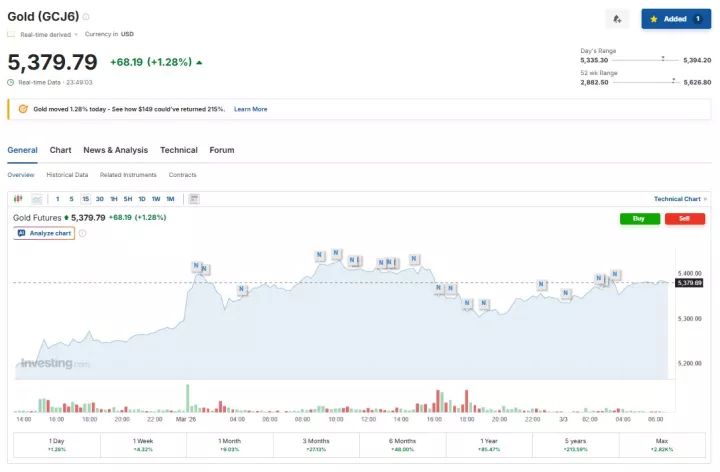Click the Day's Range slider marker
Image resolution: width=720 pixels, height=472 pixels.
(x=663, y=60)
